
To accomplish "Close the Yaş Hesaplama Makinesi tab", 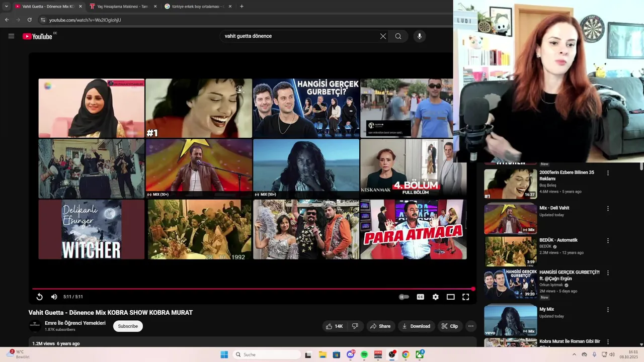I will [x=155, y=7].
